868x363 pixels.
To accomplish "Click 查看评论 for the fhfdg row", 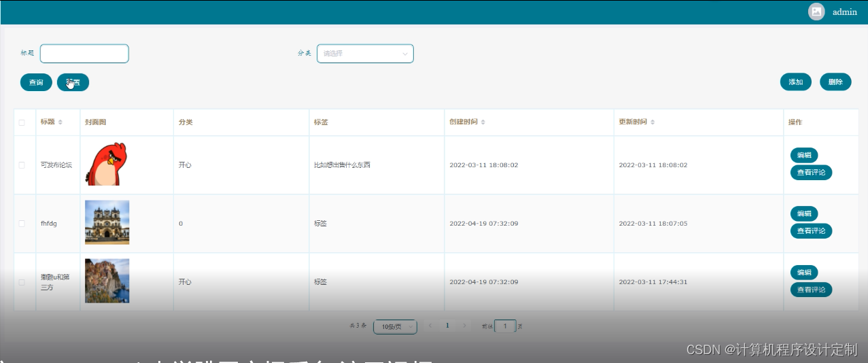I will [811, 231].
